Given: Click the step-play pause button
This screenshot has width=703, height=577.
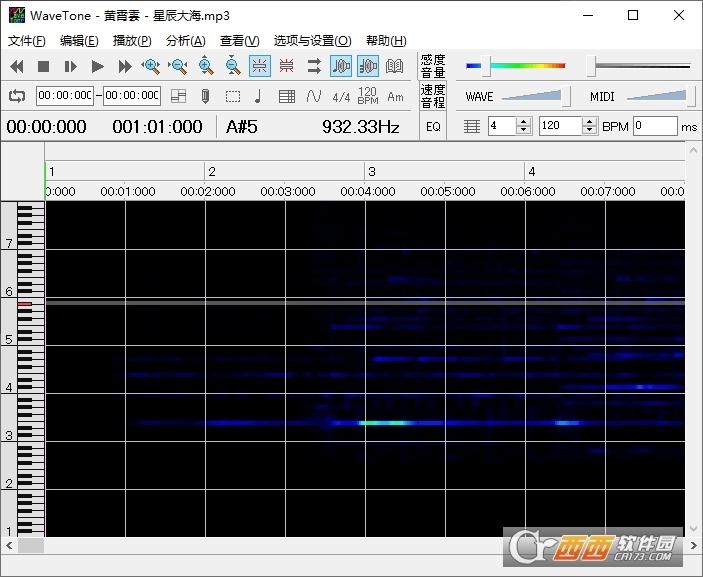Looking at the screenshot, I should pos(70,67).
